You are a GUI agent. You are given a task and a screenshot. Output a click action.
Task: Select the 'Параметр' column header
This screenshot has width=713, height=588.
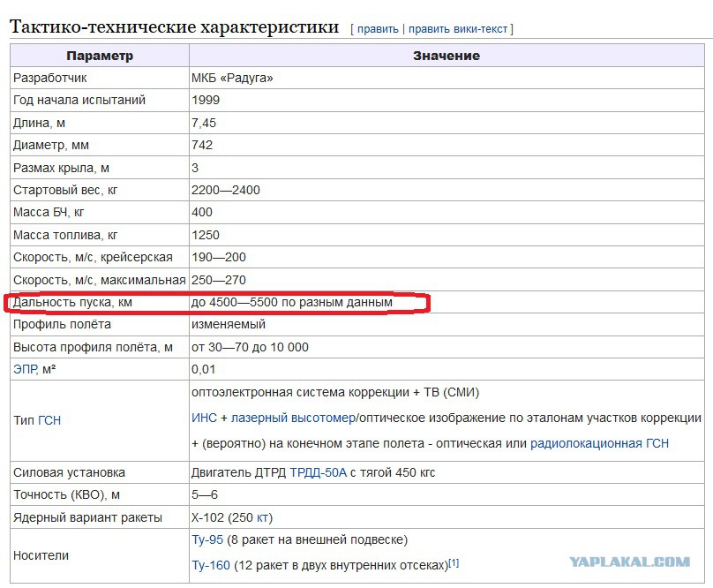(x=100, y=56)
